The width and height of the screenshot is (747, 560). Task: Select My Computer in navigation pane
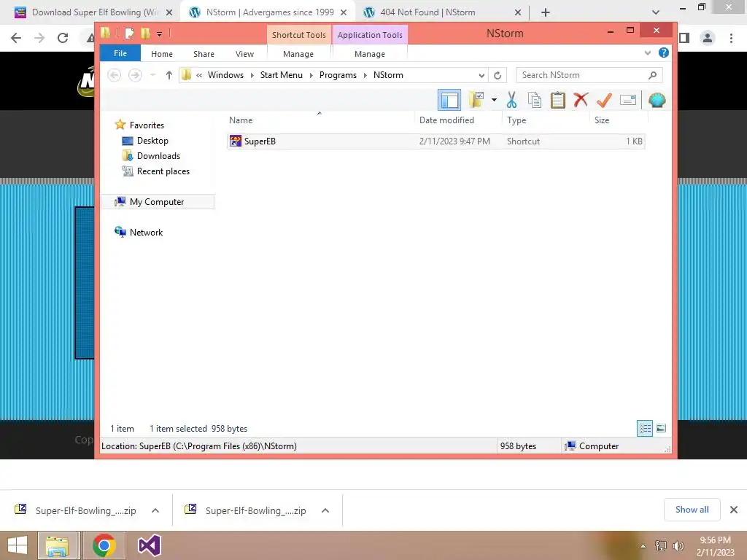[x=157, y=202]
